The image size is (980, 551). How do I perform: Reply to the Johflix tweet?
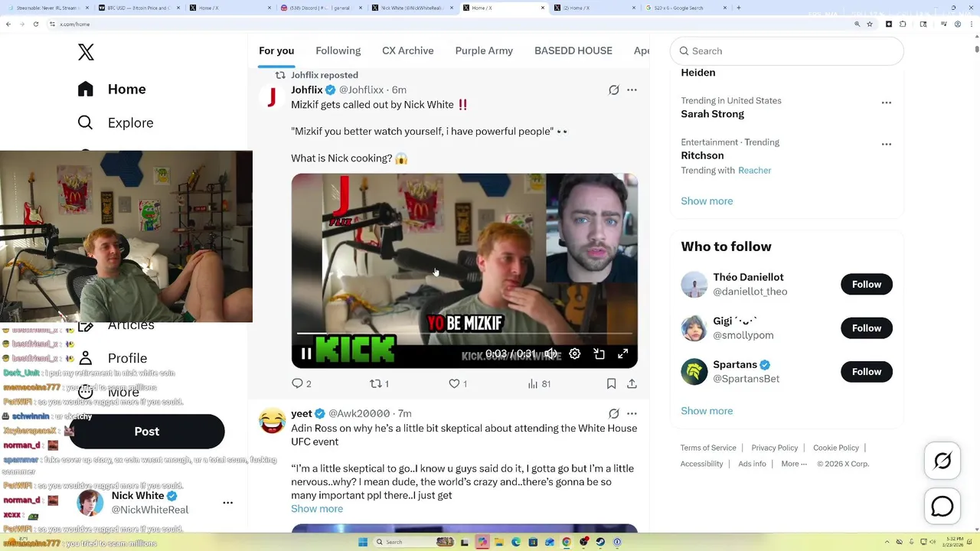click(302, 383)
